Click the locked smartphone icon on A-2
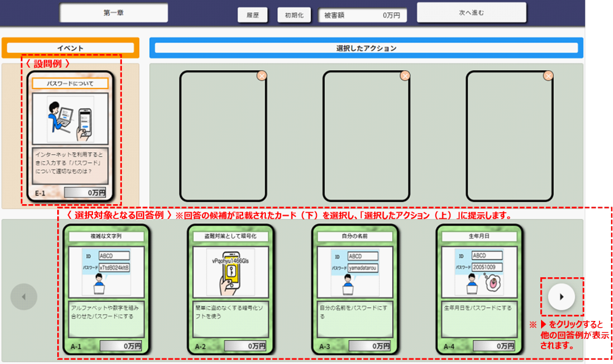Viewport: 613px width, 364px height. [x=231, y=272]
